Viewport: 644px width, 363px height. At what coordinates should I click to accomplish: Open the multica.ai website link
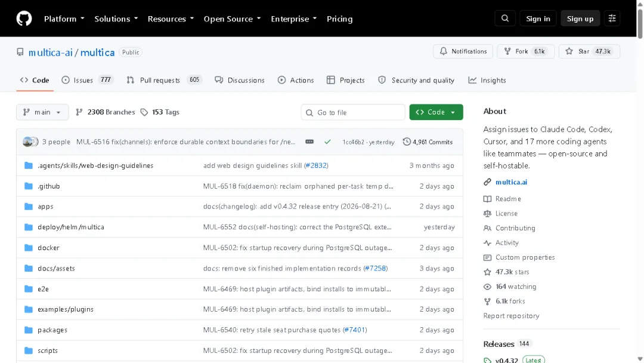click(x=512, y=182)
